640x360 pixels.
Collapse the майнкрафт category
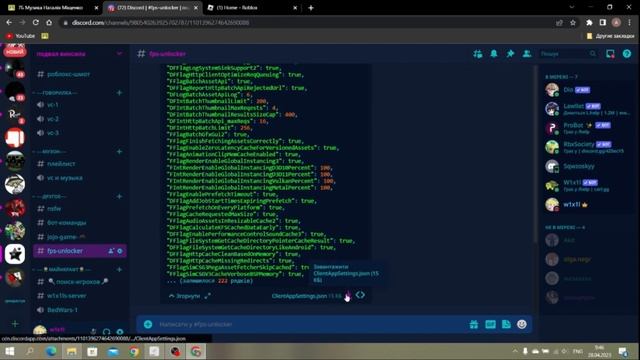click(63, 269)
